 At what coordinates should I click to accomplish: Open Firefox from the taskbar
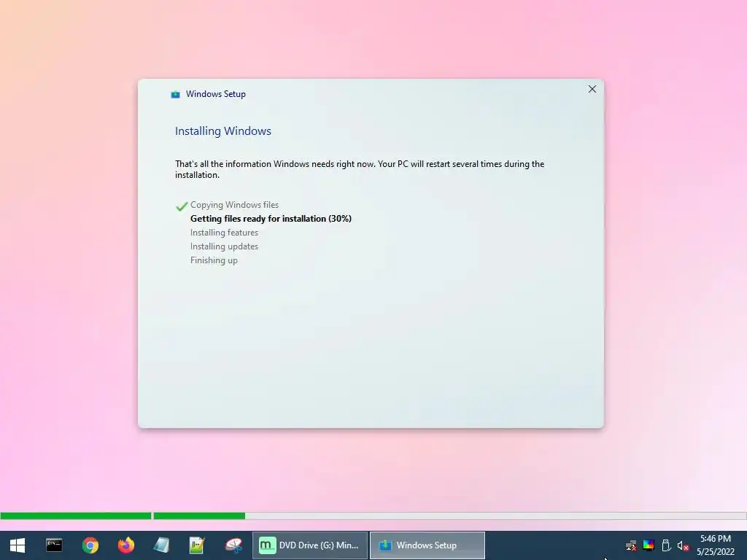[x=125, y=545]
